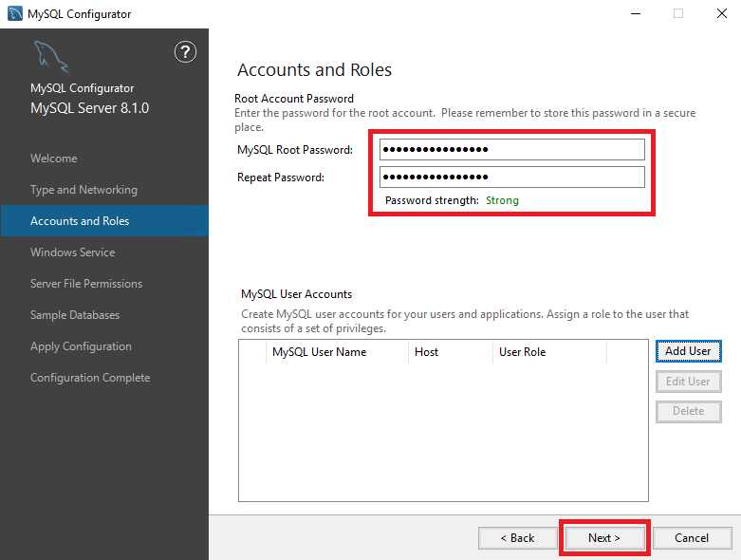Click the Accounts and Roles page title
Viewport: 741px width, 560px height.
pyautogui.click(x=314, y=69)
